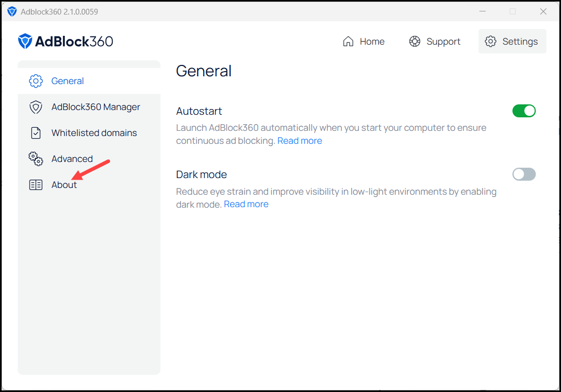Minimize the Adblock360 window
Screen dimensions: 561x392
click(x=482, y=11)
